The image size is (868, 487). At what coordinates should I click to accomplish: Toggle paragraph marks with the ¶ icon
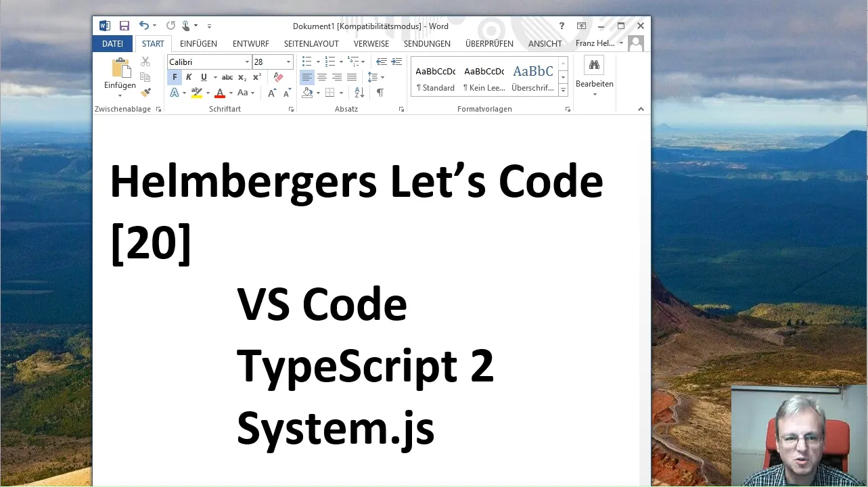[381, 91]
